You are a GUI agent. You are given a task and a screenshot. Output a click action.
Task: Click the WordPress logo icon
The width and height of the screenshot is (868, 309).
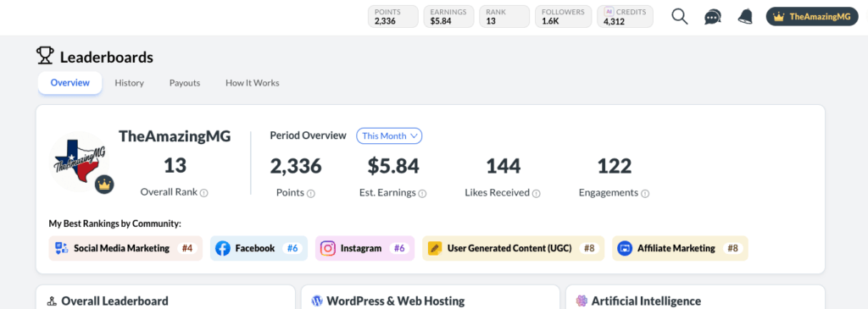click(317, 301)
